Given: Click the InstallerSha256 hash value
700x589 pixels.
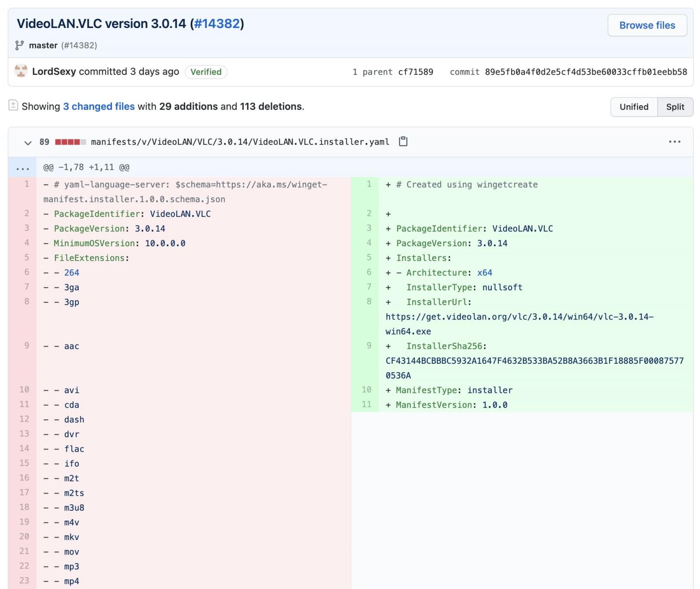Looking at the screenshot, I should click(534, 368).
